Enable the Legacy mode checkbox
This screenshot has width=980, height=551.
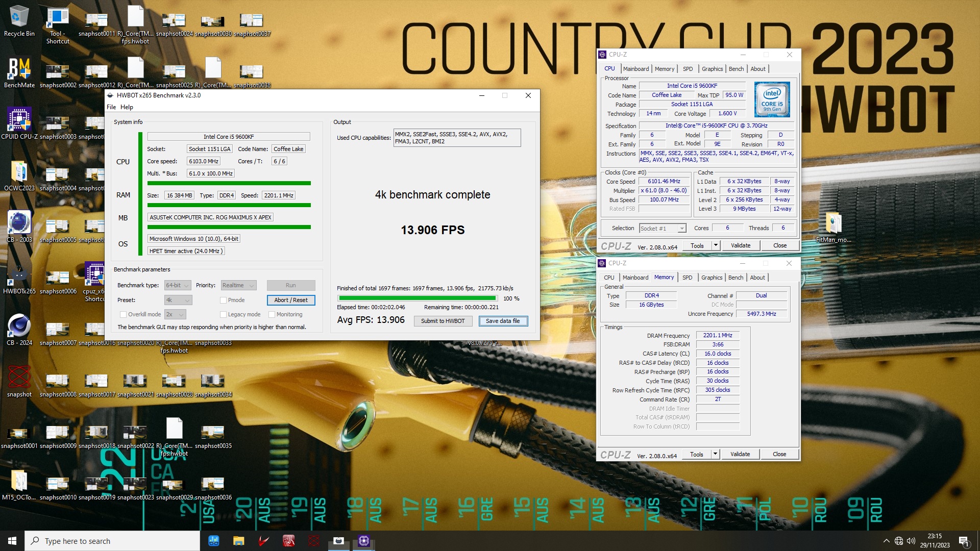click(x=223, y=314)
